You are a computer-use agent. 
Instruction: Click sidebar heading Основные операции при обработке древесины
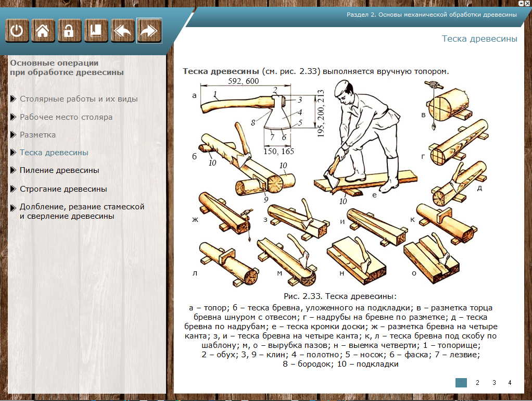(x=67, y=68)
